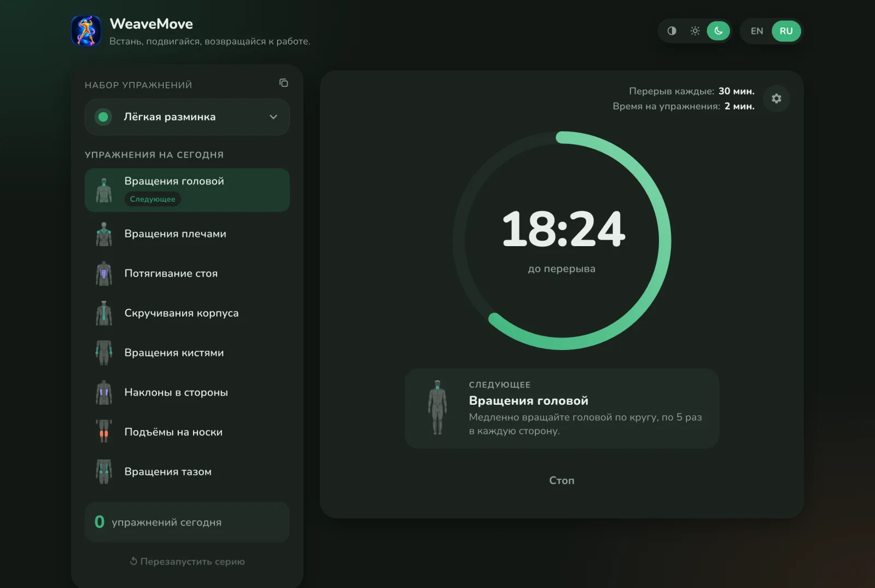Image resolution: width=875 pixels, height=588 pixels.
Task: Copy the exercise set with the duplicate icon
Action: (283, 83)
